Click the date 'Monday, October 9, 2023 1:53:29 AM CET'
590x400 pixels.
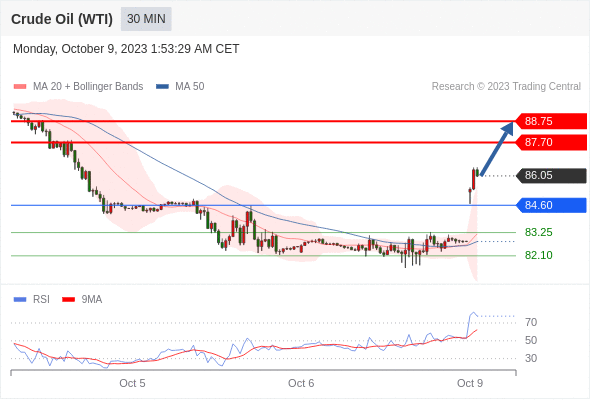(x=126, y=49)
